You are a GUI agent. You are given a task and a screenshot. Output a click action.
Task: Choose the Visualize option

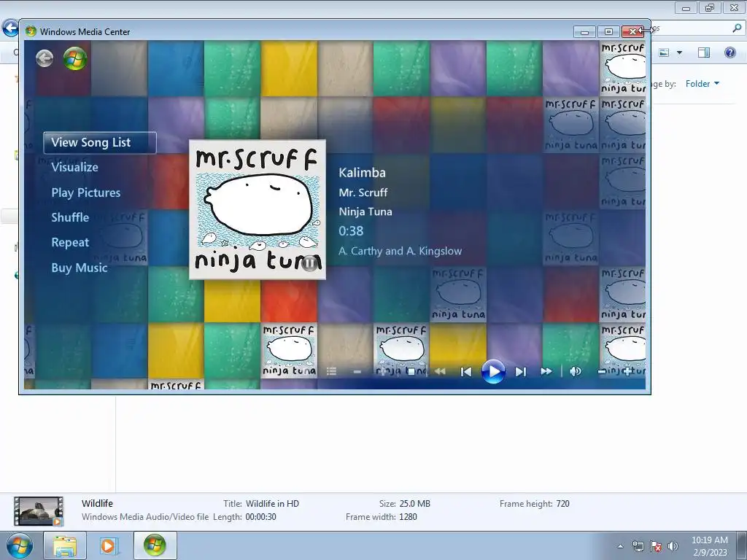[75, 167]
